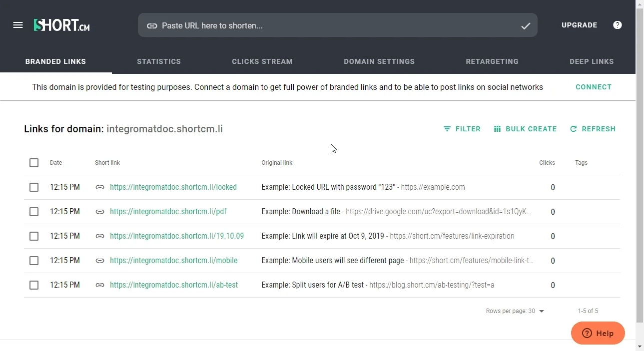644x351 pixels.
Task: Click the '1-5 of 5' pagination text
Action: [588, 311]
